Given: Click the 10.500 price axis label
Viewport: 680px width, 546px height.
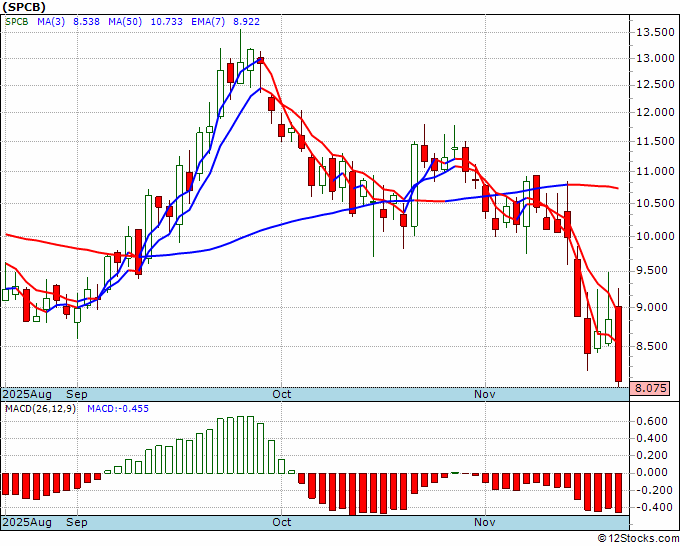Looking at the screenshot, I should (655, 204).
